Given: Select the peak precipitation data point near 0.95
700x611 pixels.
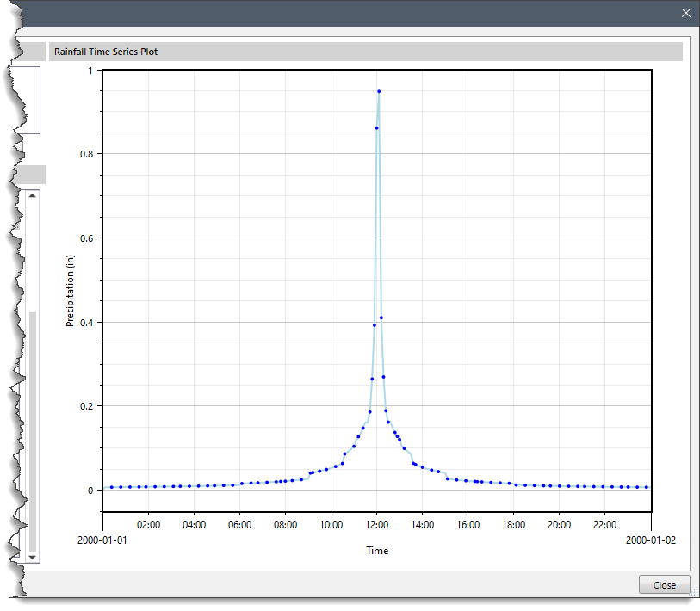Looking at the screenshot, I should (x=379, y=90).
